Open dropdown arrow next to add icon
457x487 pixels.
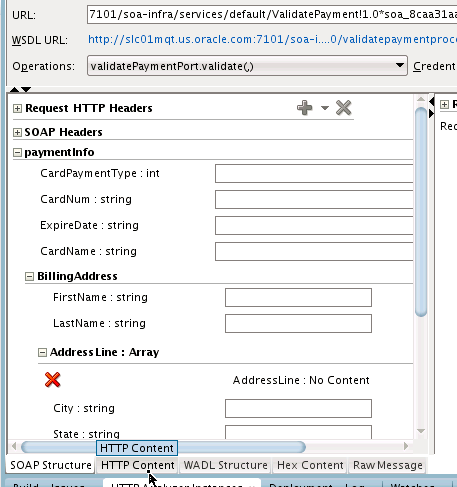(x=325, y=108)
